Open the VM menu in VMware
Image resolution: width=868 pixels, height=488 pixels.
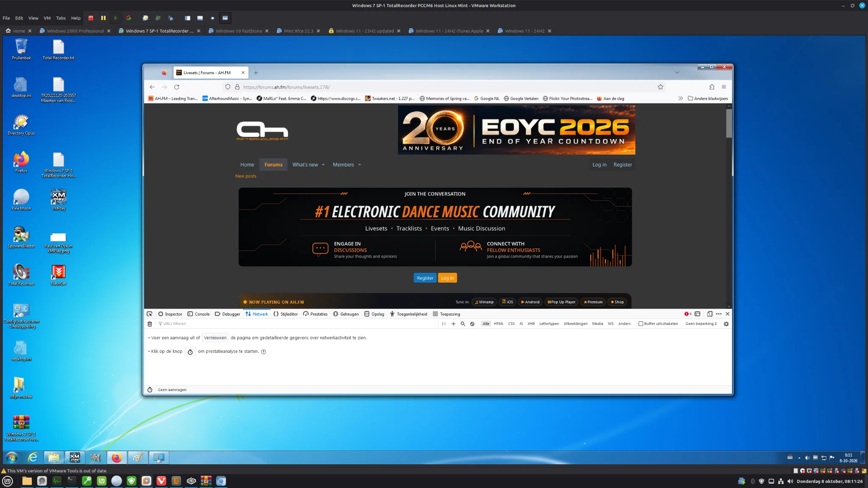(47, 18)
